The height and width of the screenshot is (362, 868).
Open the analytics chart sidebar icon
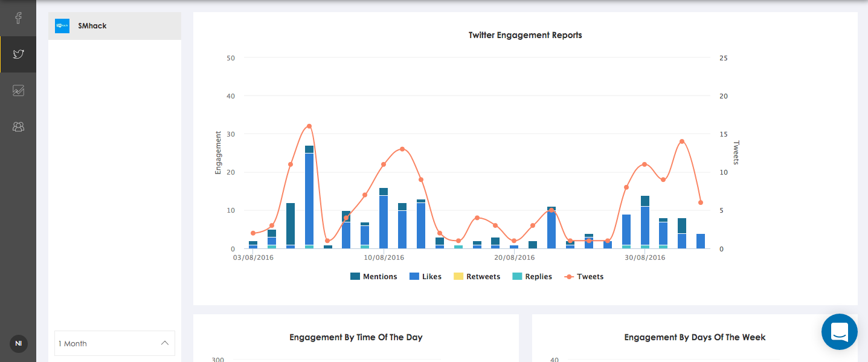(18, 91)
